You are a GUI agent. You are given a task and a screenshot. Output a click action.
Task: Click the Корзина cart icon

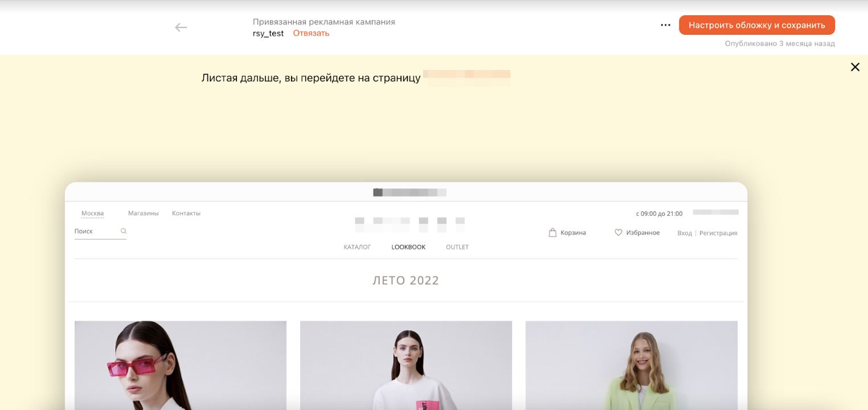click(x=551, y=232)
